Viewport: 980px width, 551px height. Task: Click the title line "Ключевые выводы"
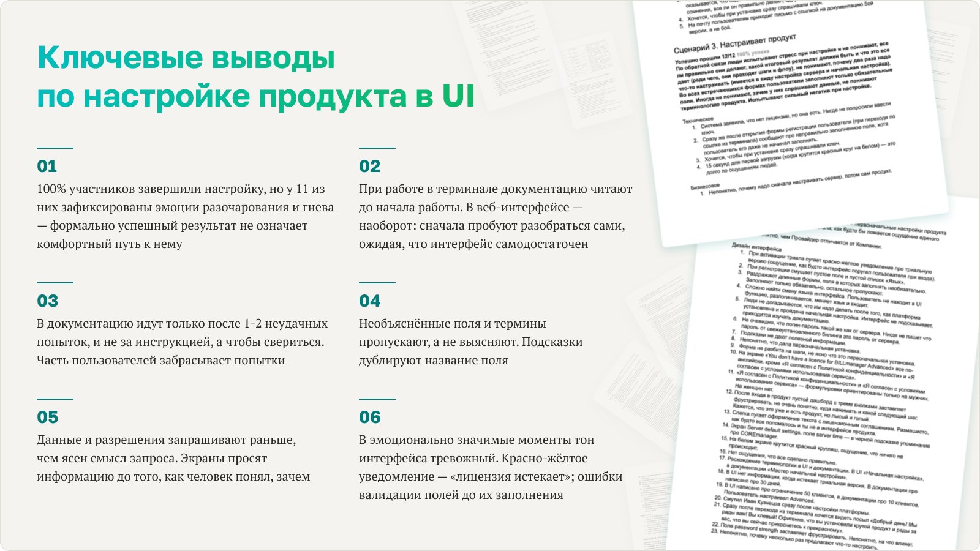pos(186,58)
